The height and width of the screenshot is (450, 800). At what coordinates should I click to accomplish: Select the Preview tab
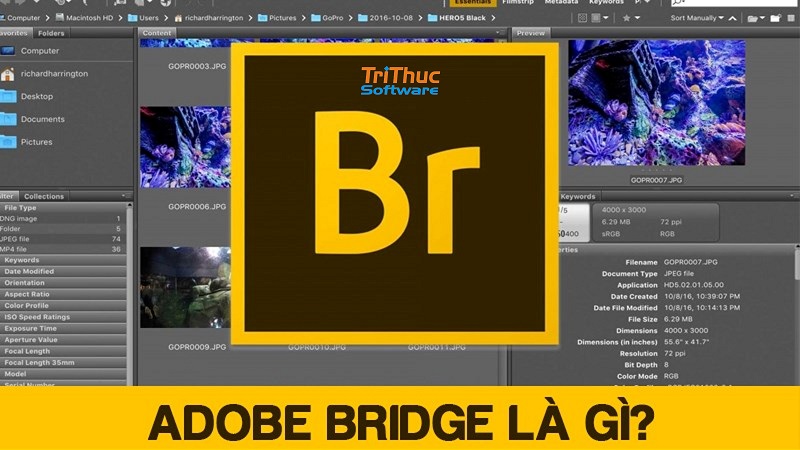(x=531, y=33)
